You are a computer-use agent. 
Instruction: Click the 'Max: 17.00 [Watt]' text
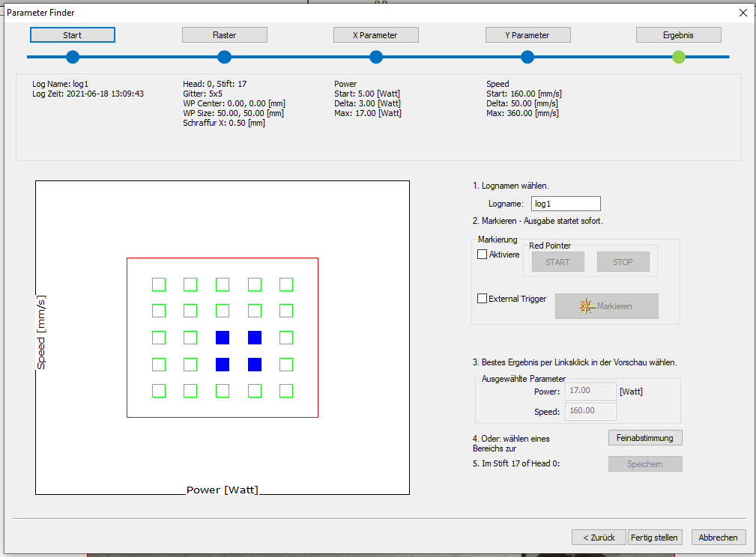click(368, 113)
